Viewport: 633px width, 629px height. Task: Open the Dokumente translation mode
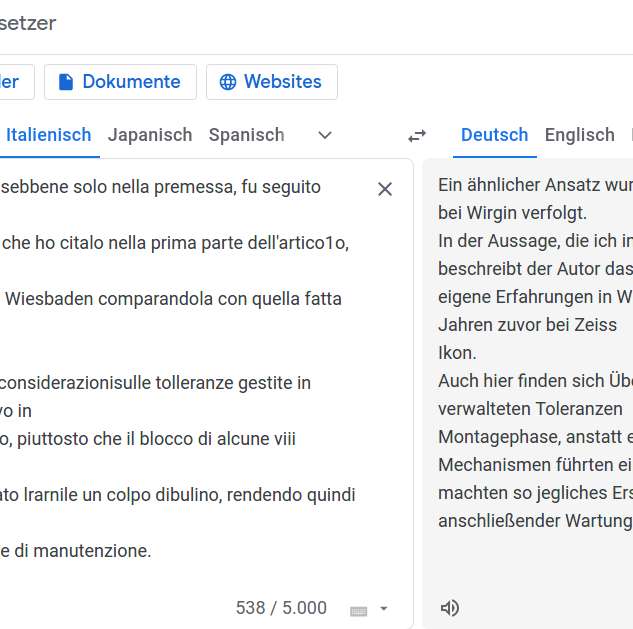coord(120,82)
